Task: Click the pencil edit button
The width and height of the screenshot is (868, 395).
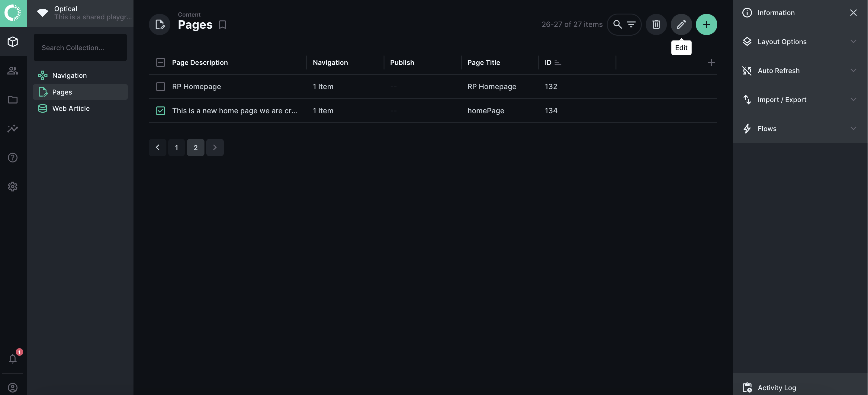Action: pos(681,24)
